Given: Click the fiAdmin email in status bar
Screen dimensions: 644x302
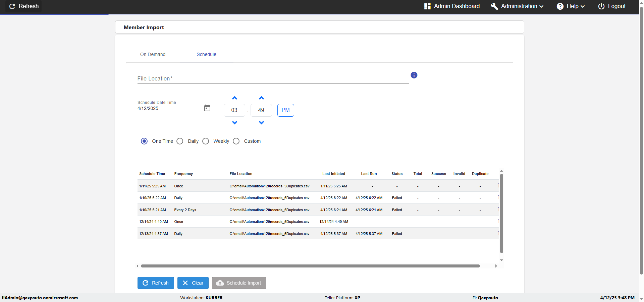Looking at the screenshot, I should (40, 298).
